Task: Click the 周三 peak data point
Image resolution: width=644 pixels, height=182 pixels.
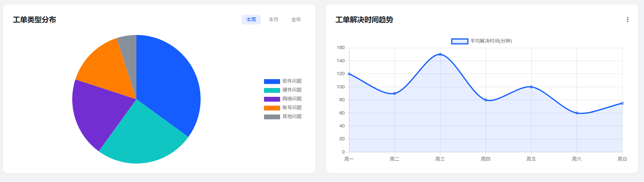Action: pyautogui.click(x=440, y=54)
